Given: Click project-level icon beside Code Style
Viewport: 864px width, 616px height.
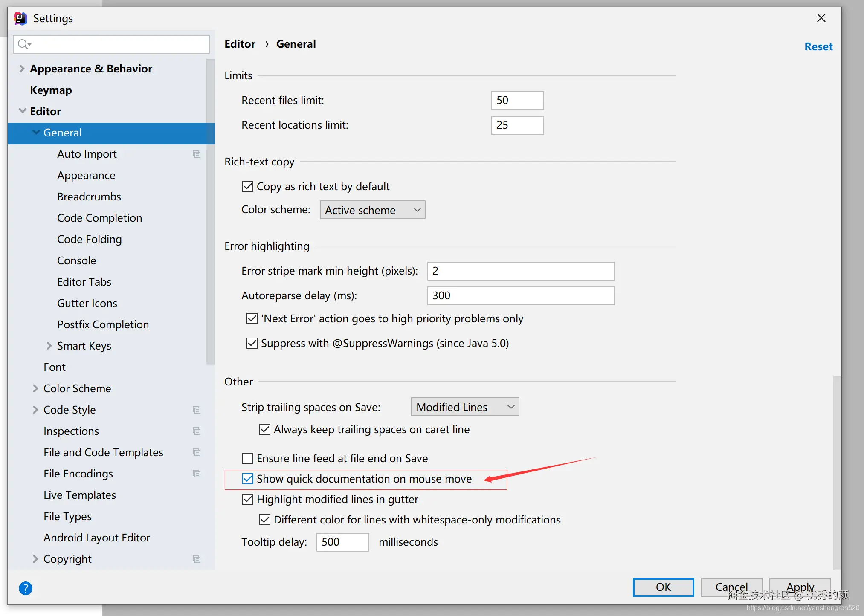Looking at the screenshot, I should click(197, 410).
